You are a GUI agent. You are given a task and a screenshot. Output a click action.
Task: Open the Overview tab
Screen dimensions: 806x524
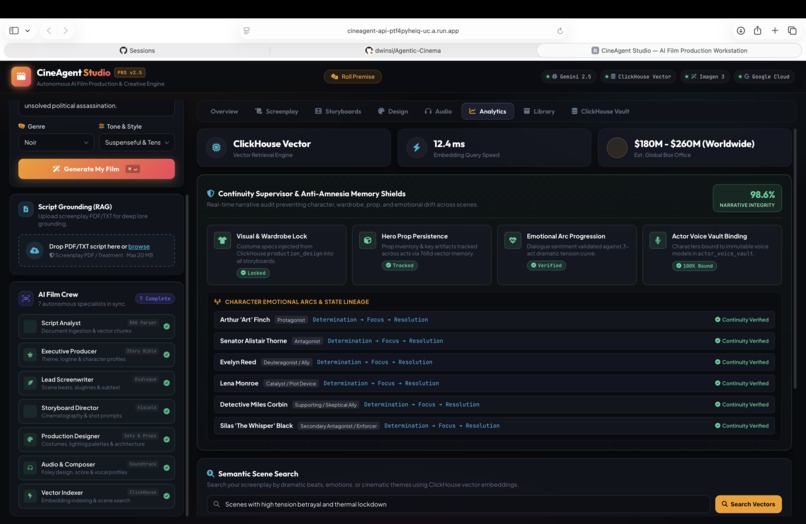point(224,112)
